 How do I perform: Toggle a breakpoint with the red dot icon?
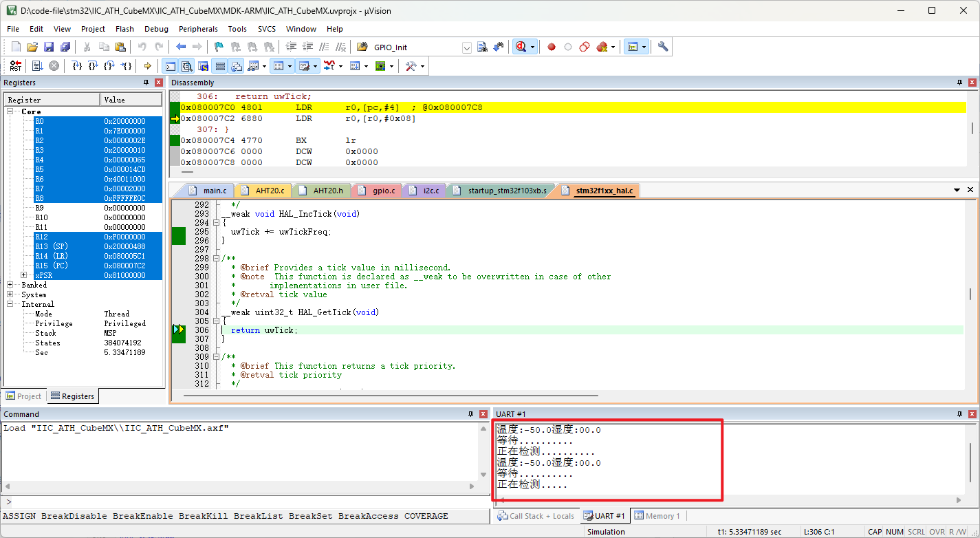pos(551,47)
